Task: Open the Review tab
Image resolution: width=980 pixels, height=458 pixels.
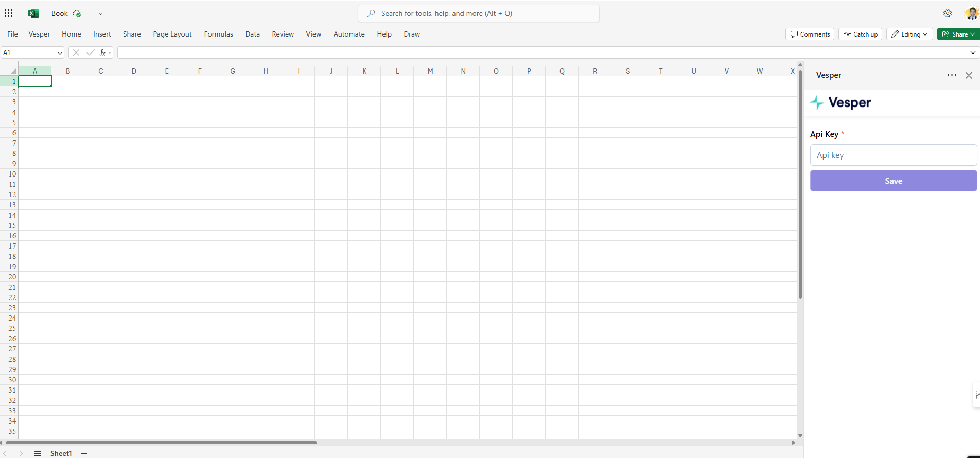Action: click(283, 34)
